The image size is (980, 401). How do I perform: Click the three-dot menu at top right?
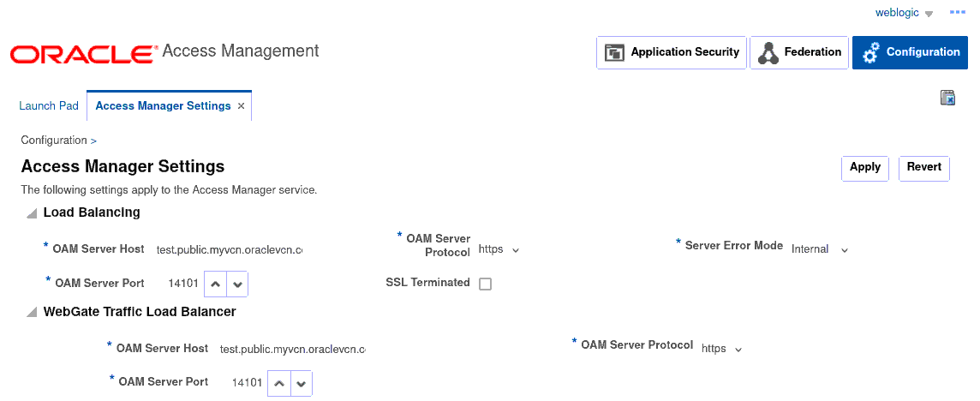(957, 12)
